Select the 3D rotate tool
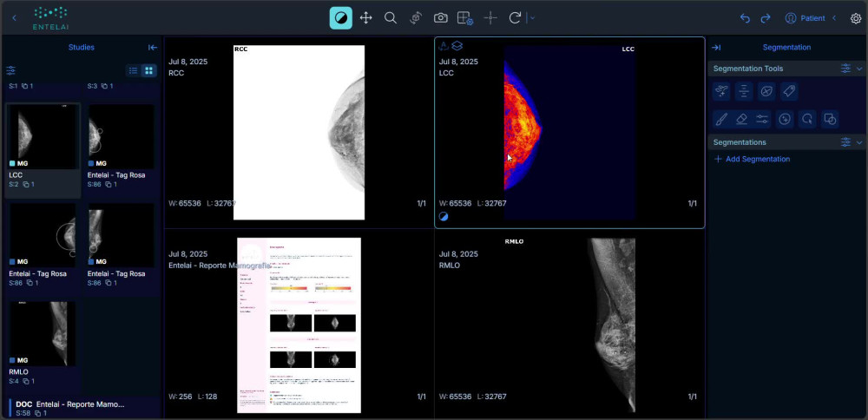 pos(416,18)
